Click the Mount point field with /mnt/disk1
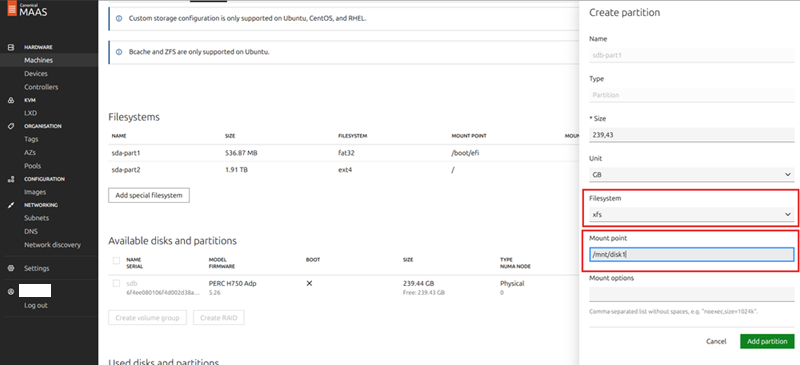 click(691, 254)
